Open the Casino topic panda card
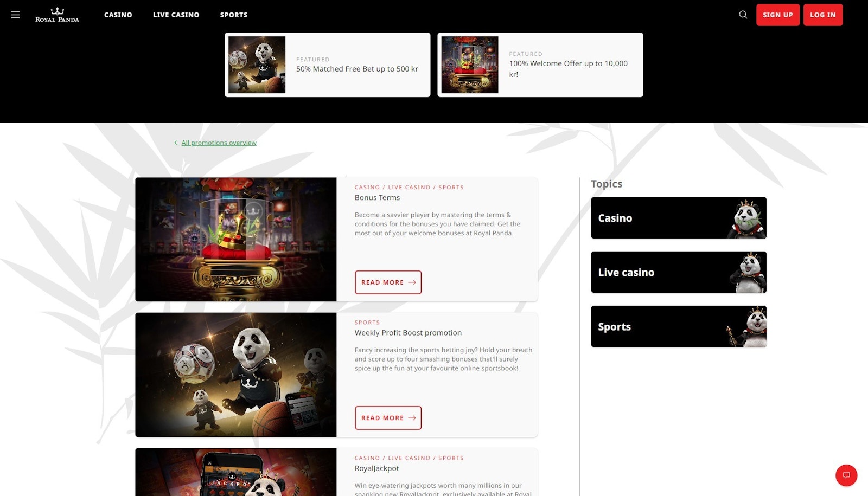The width and height of the screenshot is (868, 496). (x=679, y=218)
